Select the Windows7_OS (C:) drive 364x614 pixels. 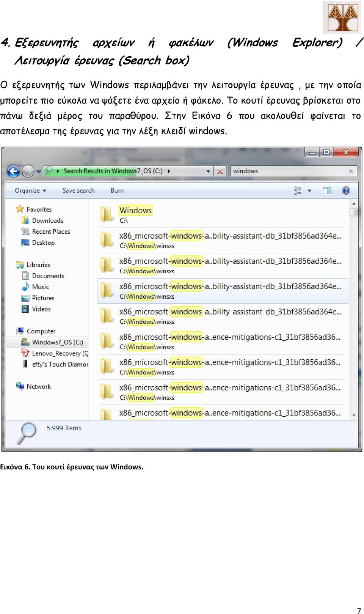pyautogui.click(x=58, y=342)
